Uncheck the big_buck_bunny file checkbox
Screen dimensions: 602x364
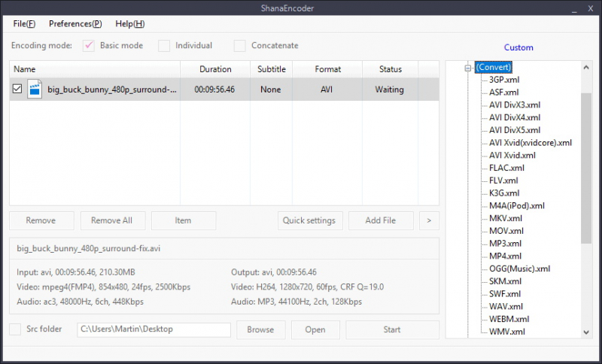click(17, 89)
